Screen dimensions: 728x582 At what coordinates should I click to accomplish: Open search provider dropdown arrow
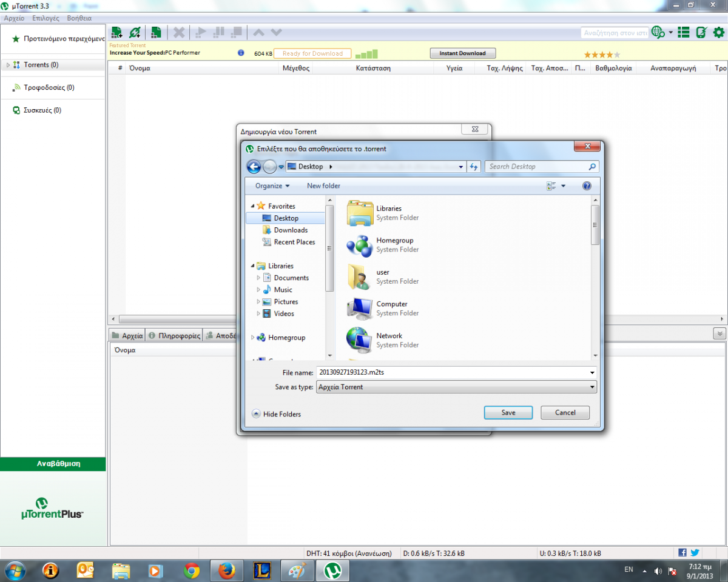670,33
